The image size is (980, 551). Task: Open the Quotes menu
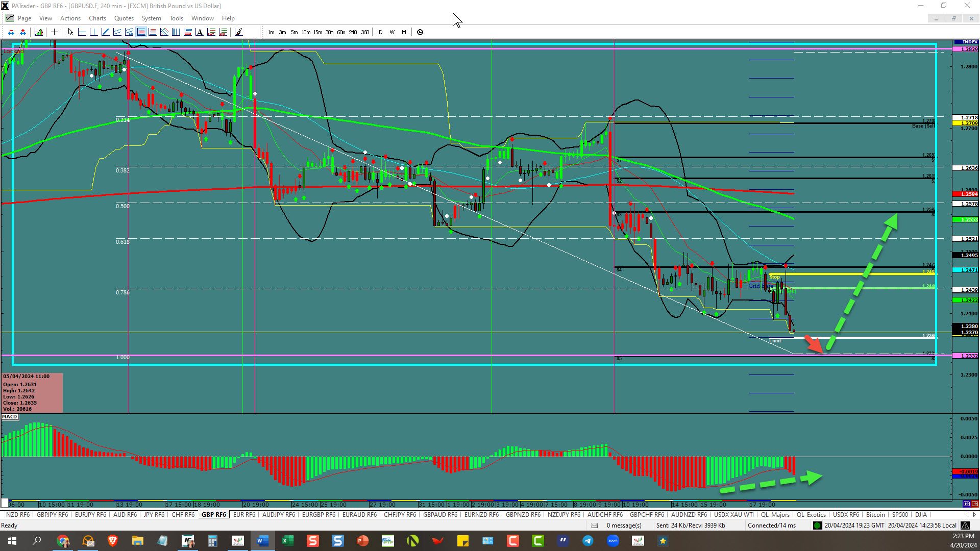(124, 18)
